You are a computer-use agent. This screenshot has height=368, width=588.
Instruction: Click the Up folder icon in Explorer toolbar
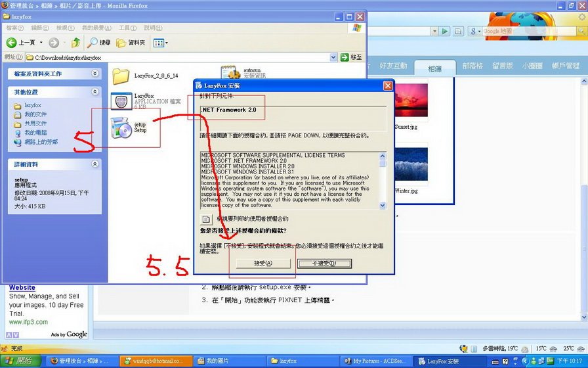click(x=75, y=43)
